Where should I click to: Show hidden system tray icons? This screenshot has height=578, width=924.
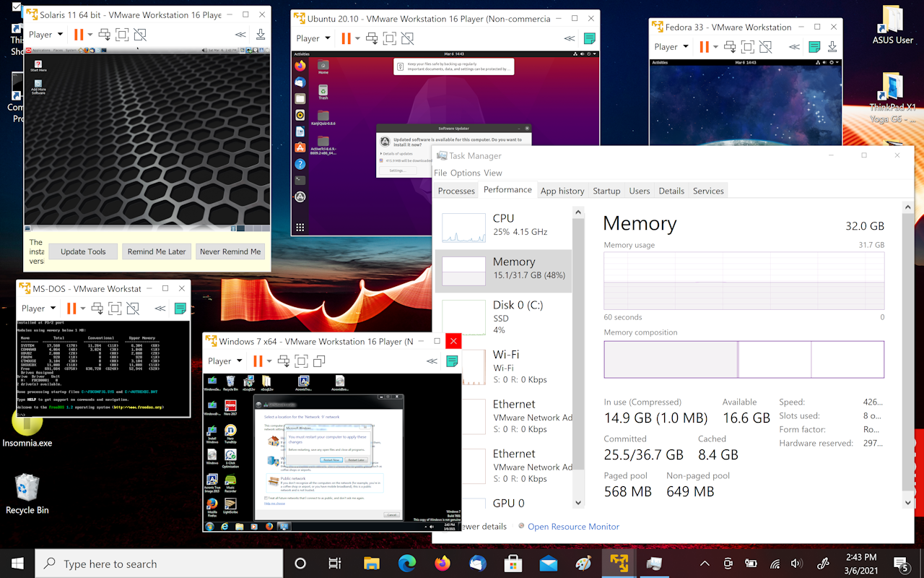click(x=705, y=564)
